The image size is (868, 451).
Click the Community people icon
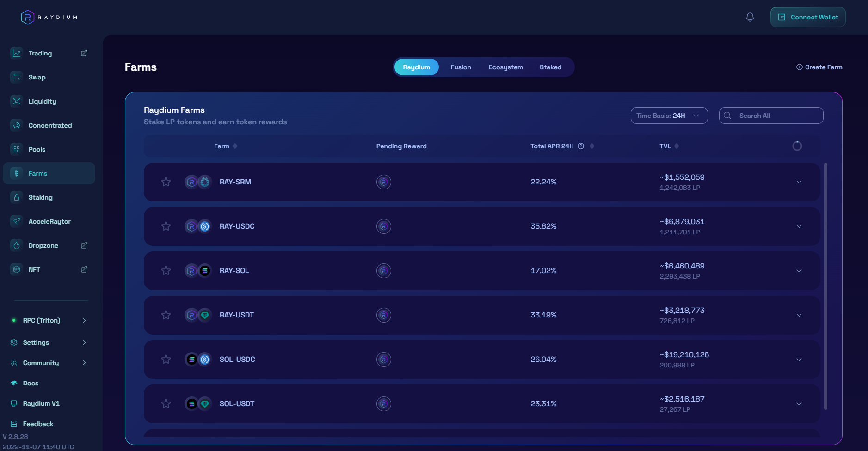[x=14, y=363]
